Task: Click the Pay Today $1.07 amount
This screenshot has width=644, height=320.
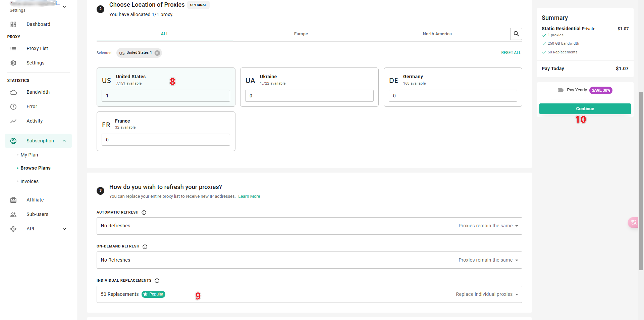Action: coord(622,68)
